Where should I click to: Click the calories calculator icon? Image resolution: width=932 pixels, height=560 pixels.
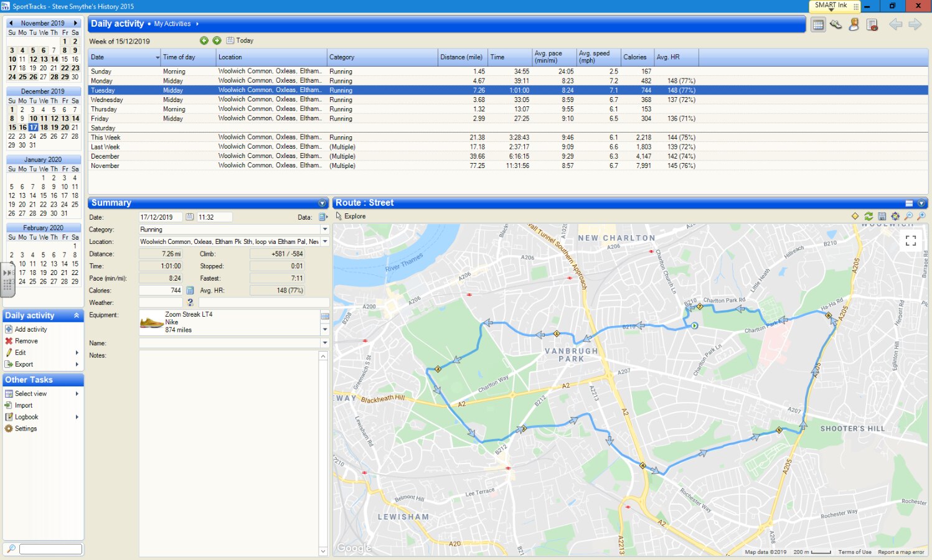click(190, 291)
